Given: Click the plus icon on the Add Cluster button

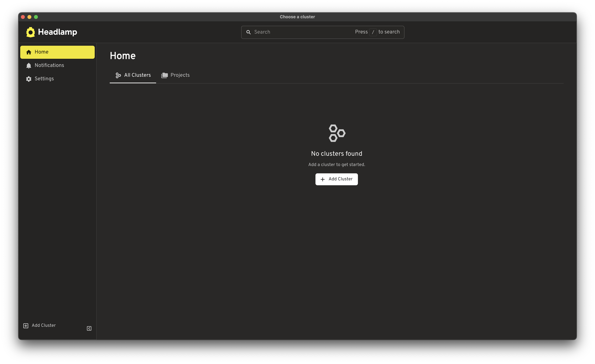Looking at the screenshot, I should pos(323,179).
